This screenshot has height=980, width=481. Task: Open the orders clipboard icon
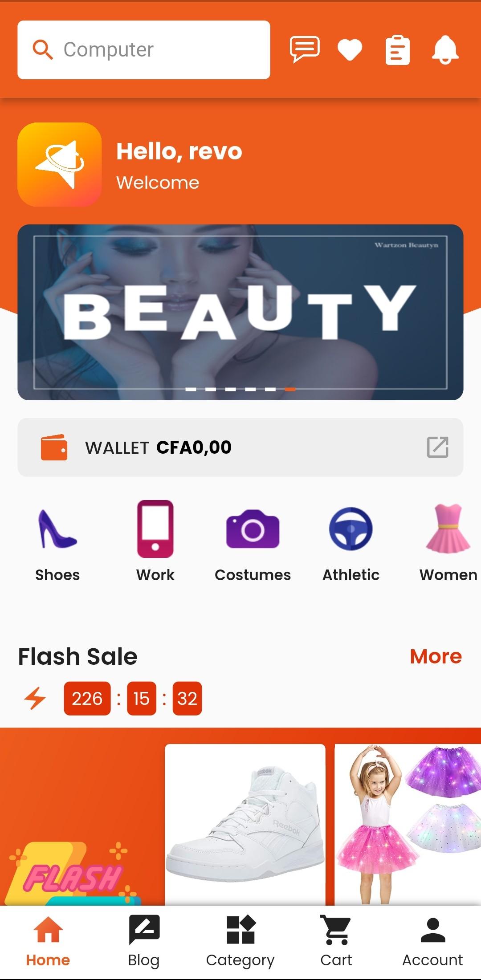pos(397,50)
